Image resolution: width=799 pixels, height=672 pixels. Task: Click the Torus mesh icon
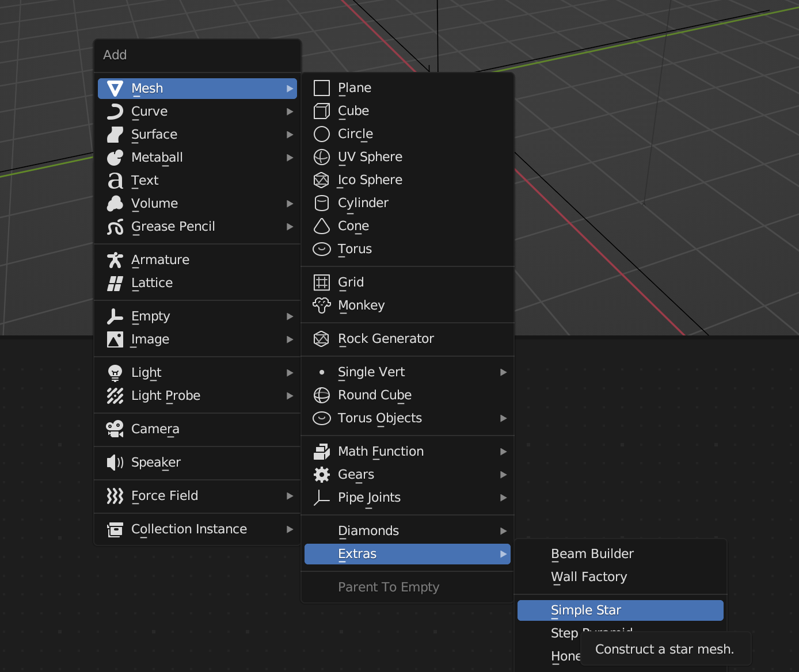(x=322, y=249)
